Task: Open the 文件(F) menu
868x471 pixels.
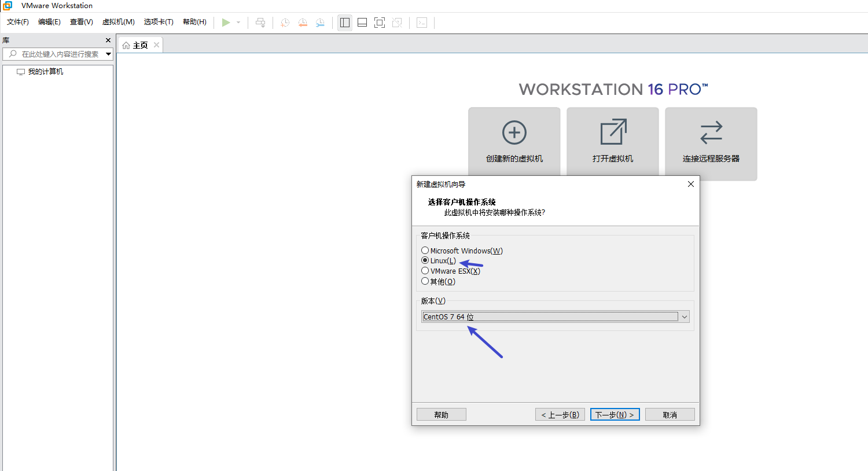Action: point(17,22)
